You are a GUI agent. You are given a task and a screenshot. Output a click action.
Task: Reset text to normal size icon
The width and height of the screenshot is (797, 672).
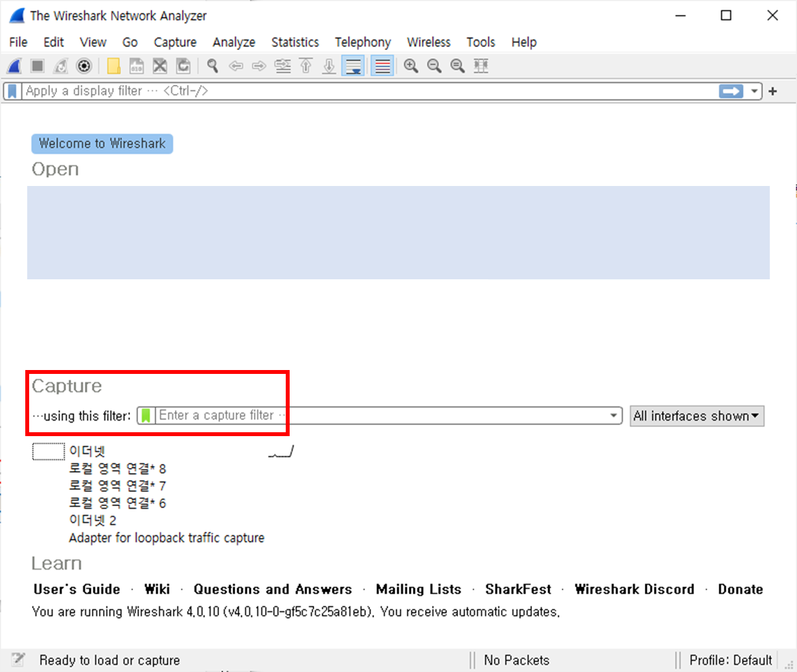point(457,65)
